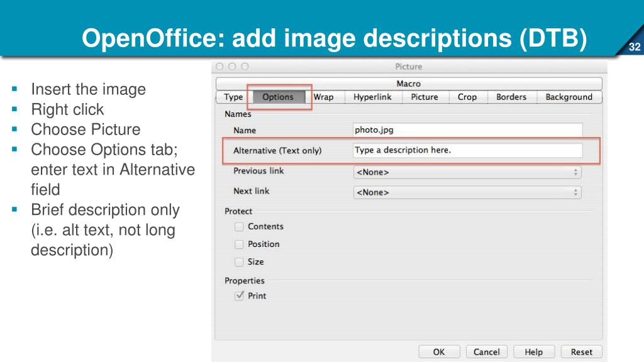Click the Cancel button
This screenshot has width=644, height=362.
pyautogui.click(x=487, y=352)
